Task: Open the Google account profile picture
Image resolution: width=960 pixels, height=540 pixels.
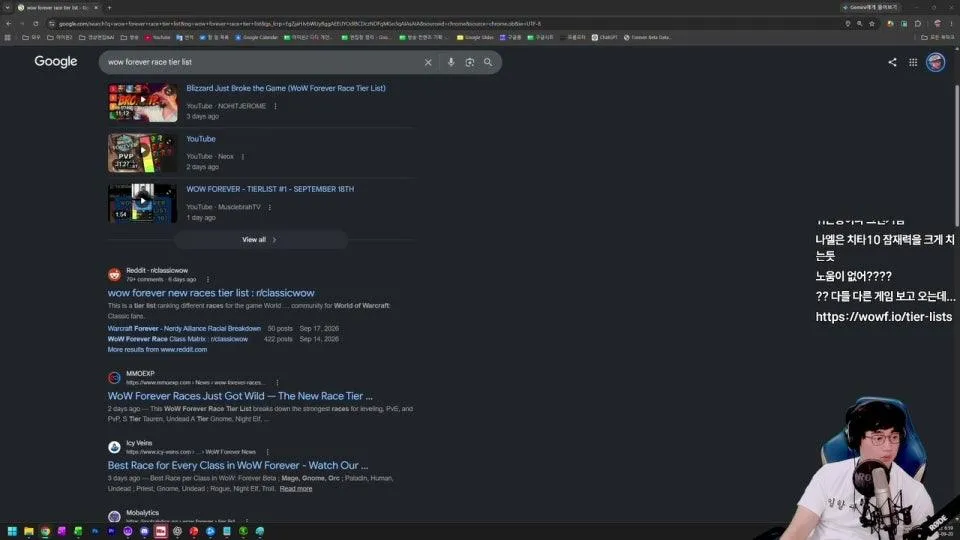Action: (936, 62)
